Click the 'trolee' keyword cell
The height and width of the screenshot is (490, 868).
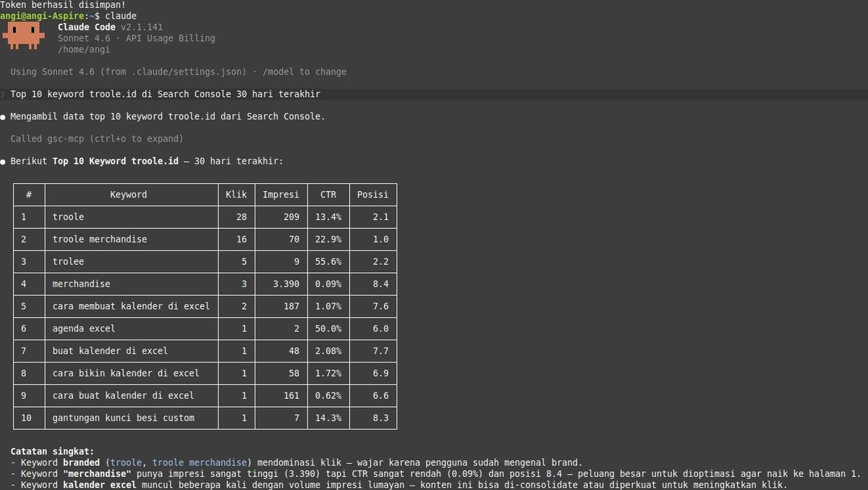point(68,262)
